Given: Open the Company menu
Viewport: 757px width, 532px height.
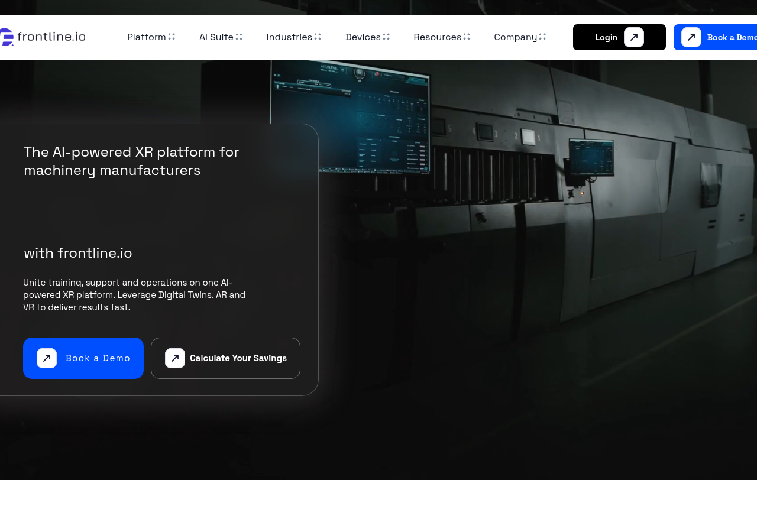Looking at the screenshot, I should click(516, 37).
